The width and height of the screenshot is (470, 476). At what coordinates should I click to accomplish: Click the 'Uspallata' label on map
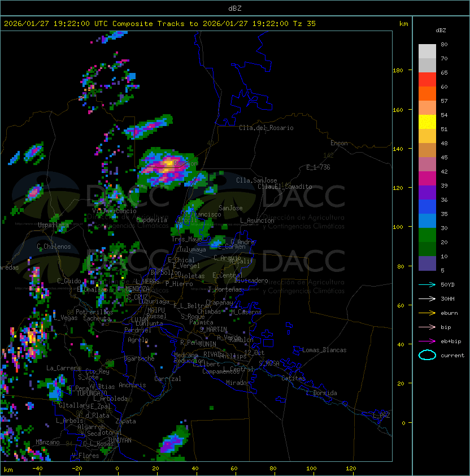click(x=54, y=225)
